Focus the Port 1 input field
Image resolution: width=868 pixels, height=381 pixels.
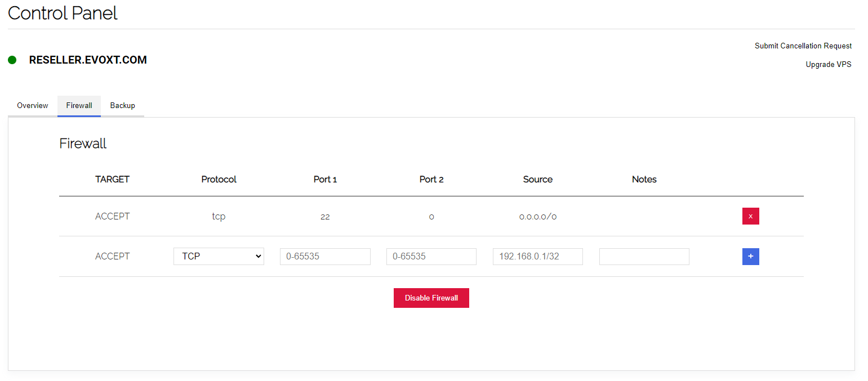tap(325, 257)
